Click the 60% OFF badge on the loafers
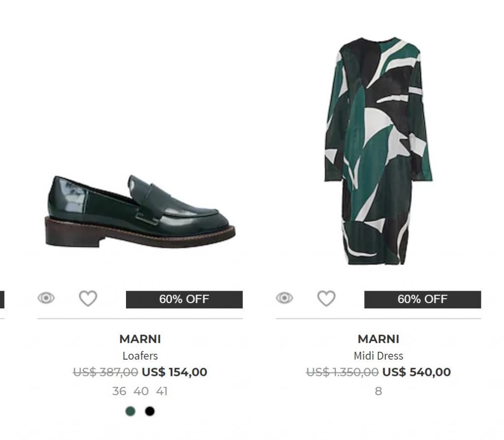This screenshot has width=504, height=440. [184, 299]
